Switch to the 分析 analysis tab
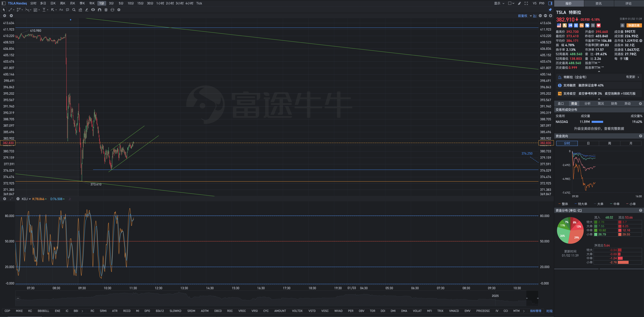Image resolution: width=644 pixels, height=317 pixels. pos(588,104)
